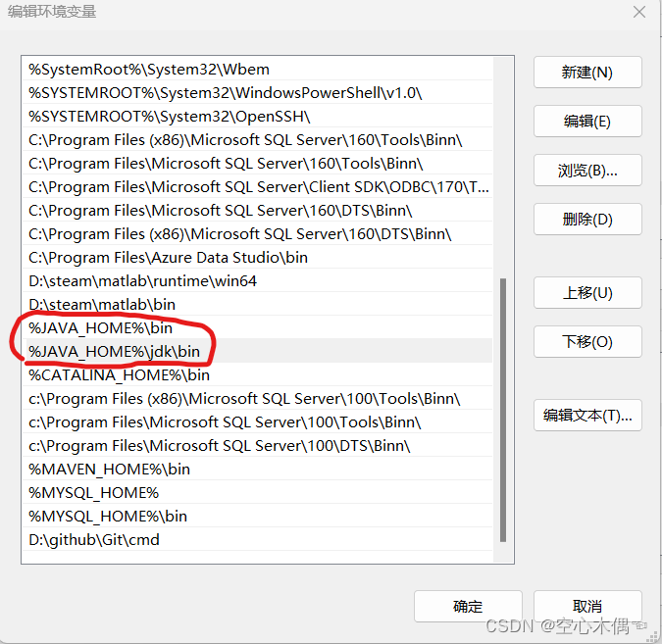662x644 pixels.
Task: Click the 编辑(E) button
Action: coord(586,122)
